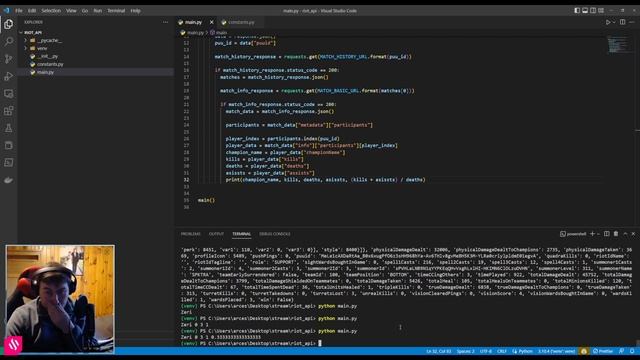This screenshot has height=360, width=640.
Task: Click the yellow highlighted status bar icon
Action: (x=584, y=351)
